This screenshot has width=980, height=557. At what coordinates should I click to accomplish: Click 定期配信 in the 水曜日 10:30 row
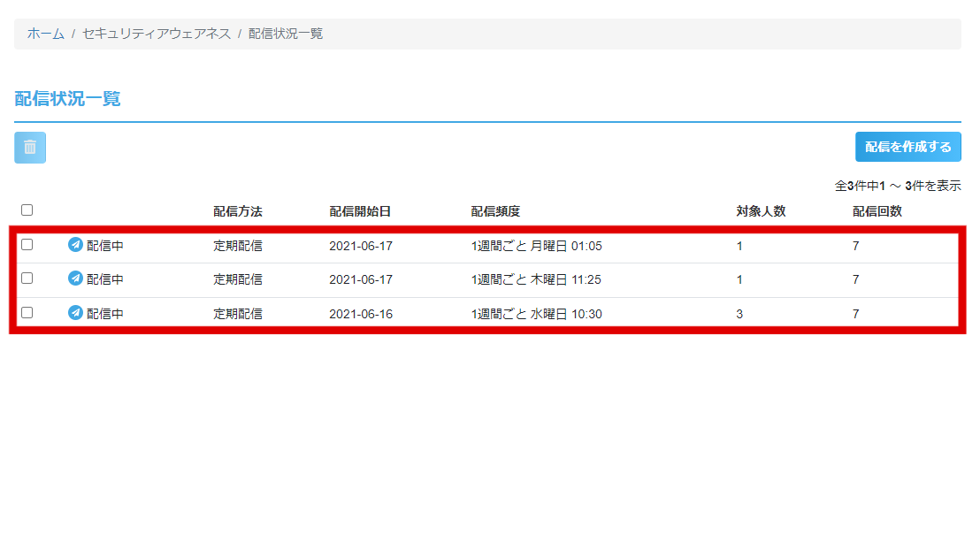click(238, 314)
